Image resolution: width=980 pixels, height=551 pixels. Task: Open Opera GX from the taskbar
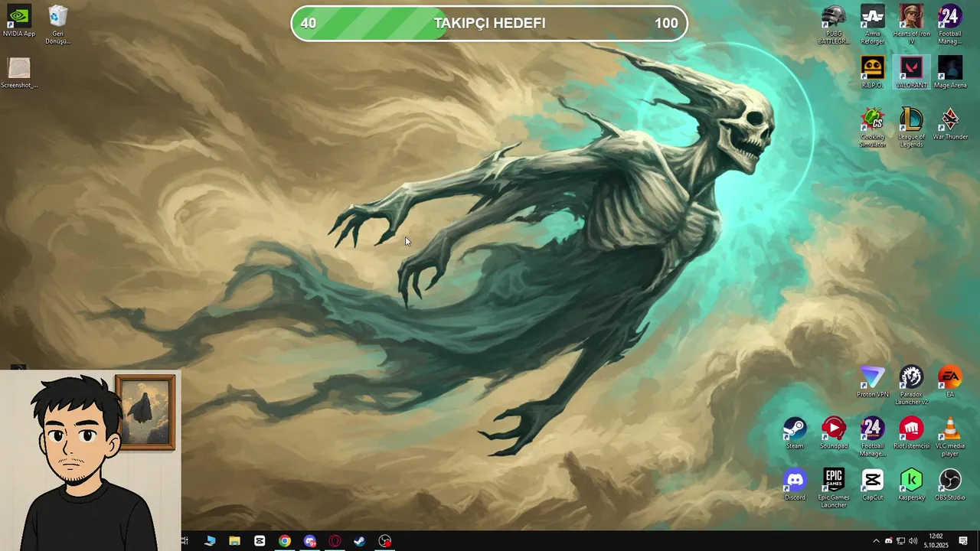[335, 541]
